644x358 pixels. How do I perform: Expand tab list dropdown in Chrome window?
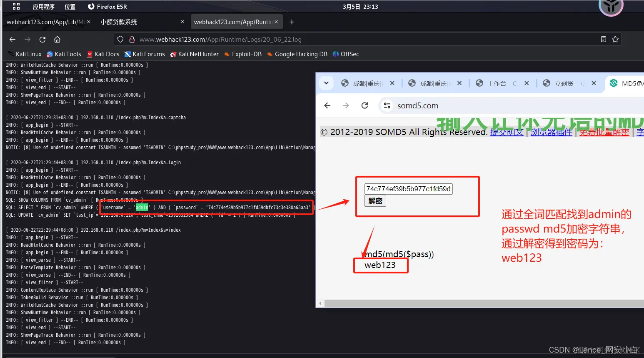pyautogui.click(x=326, y=83)
